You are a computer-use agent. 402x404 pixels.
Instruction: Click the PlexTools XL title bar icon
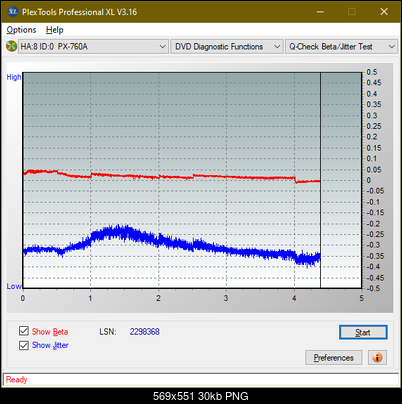13,12
